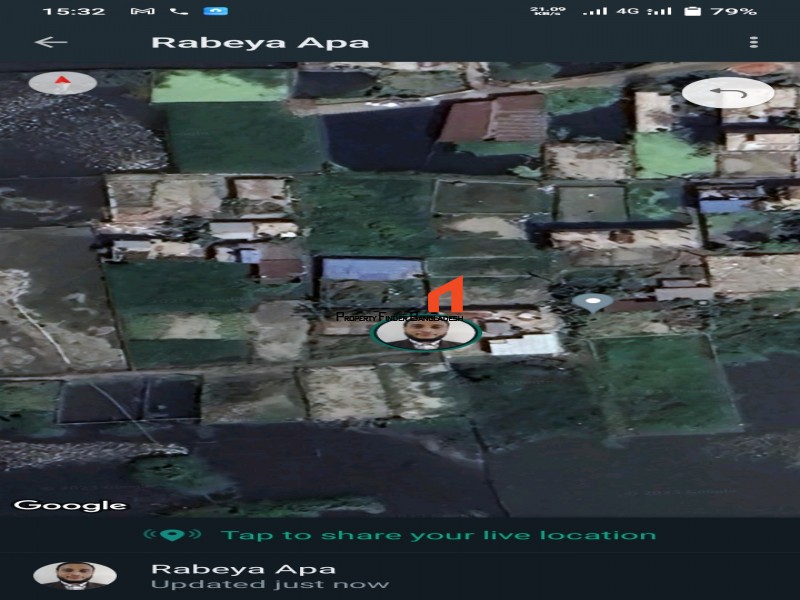Open the three-dot overflow menu
The width and height of the screenshot is (800, 600).
[x=753, y=42]
